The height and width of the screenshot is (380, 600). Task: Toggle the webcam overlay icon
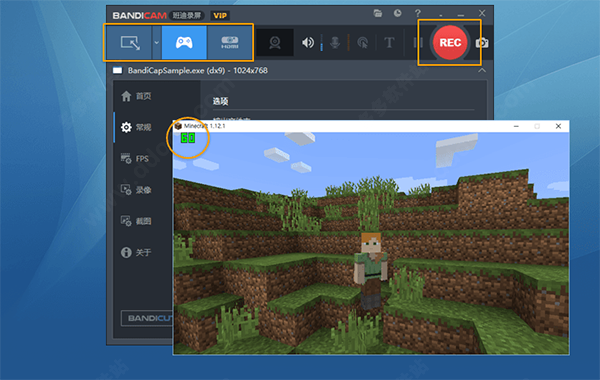(x=275, y=42)
